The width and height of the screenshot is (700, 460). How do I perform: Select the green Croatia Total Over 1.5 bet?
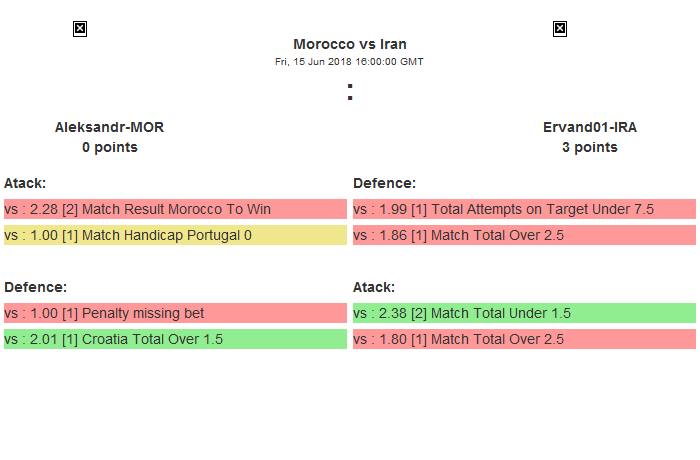click(x=175, y=339)
